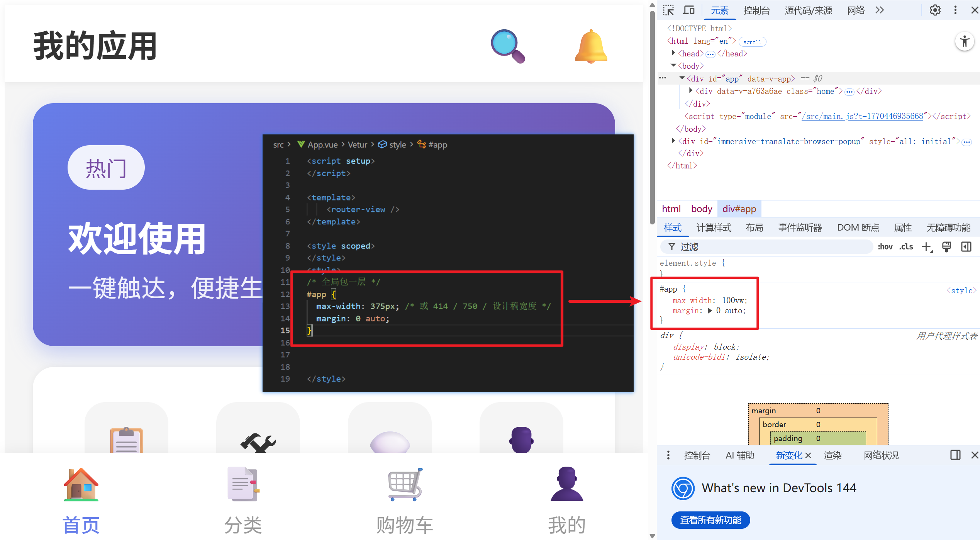The image size is (980, 540).
Task: Expand the head element node
Action: (x=673, y=53)
